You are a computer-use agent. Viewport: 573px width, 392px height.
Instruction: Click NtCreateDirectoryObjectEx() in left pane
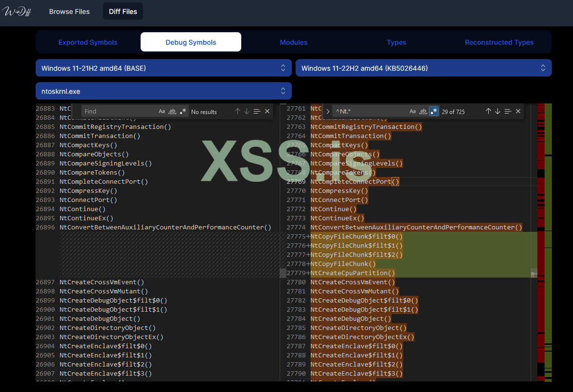(x=111, y=337)
